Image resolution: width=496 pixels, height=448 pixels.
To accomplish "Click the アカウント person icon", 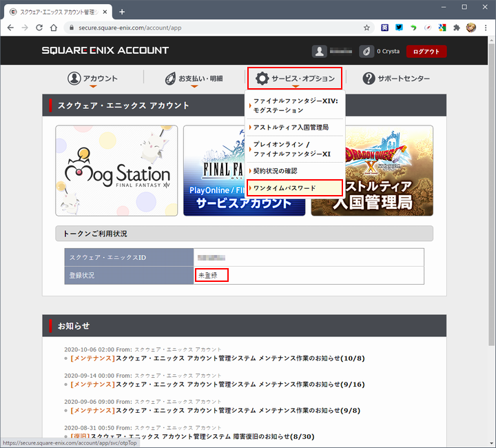I will (74, 78).
